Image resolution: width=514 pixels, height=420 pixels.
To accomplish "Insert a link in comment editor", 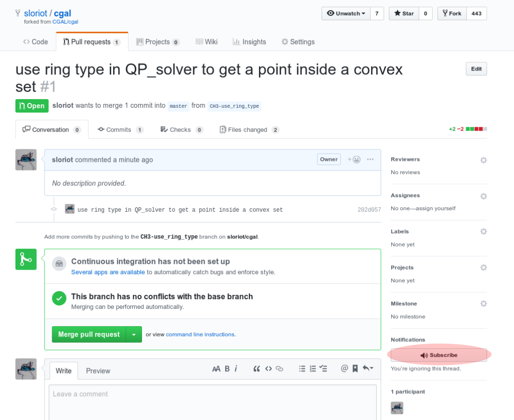I will coord(279,369).
